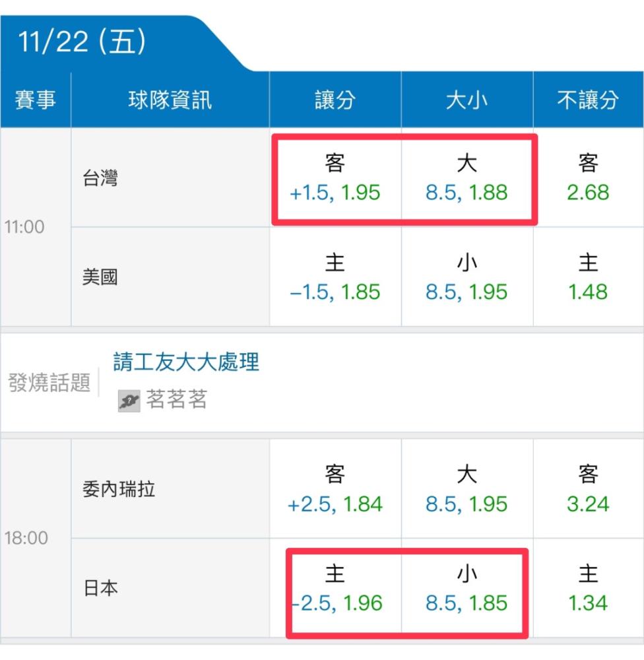644x660 pixels.
Task: Choose Under 8.5, 1.85 for Japan game
Action: click(x=467, y=588)
